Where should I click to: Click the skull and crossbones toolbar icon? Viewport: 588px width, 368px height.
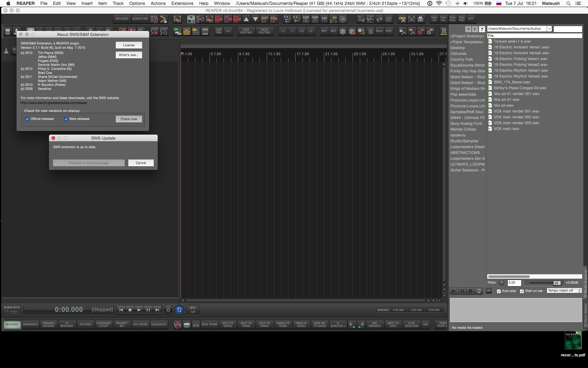420,19
